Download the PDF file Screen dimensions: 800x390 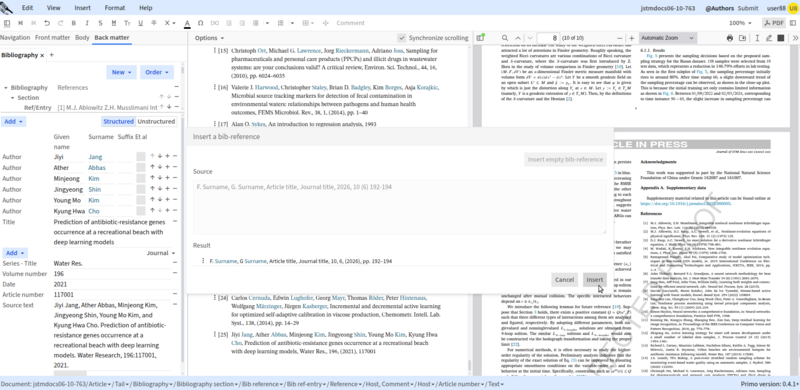pyautogui.click(x=742, y=38)
